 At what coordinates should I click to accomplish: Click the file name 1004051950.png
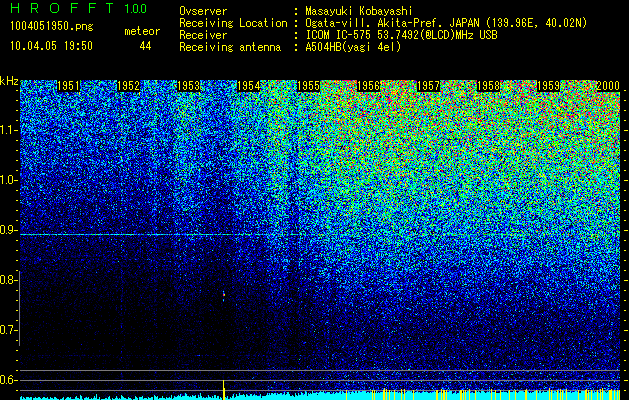tap(52, 27)
